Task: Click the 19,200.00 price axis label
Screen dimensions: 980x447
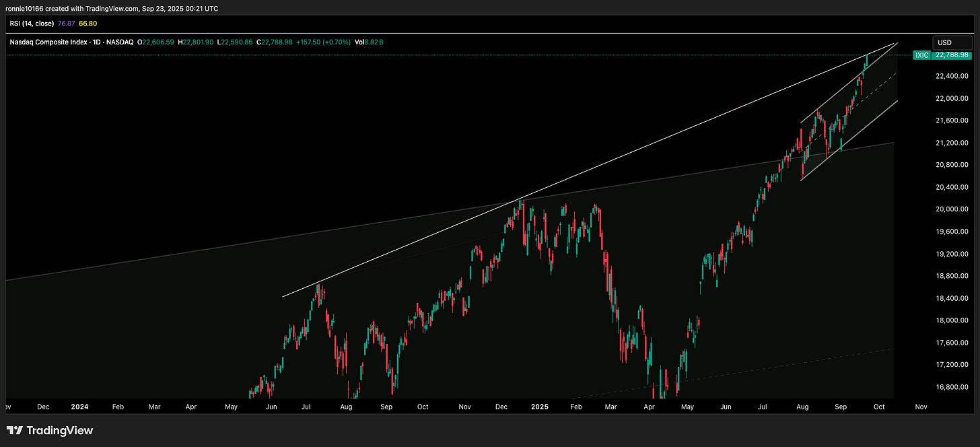Action: tap(952, 254)
